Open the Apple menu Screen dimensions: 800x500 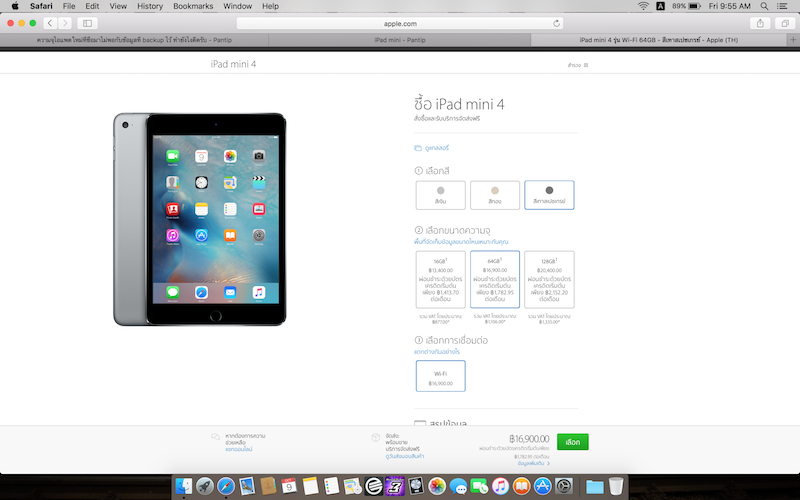[15, 6]
